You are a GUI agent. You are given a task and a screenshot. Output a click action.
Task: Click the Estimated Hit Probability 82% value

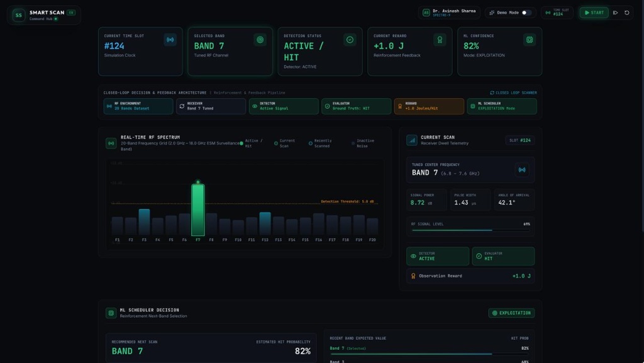click(303, 351)
